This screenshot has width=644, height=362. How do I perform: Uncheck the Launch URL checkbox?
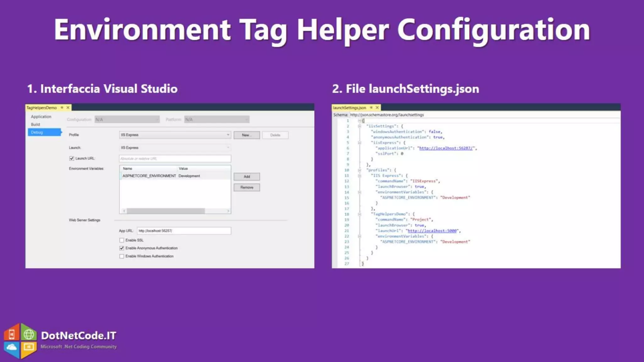[72, 158]
